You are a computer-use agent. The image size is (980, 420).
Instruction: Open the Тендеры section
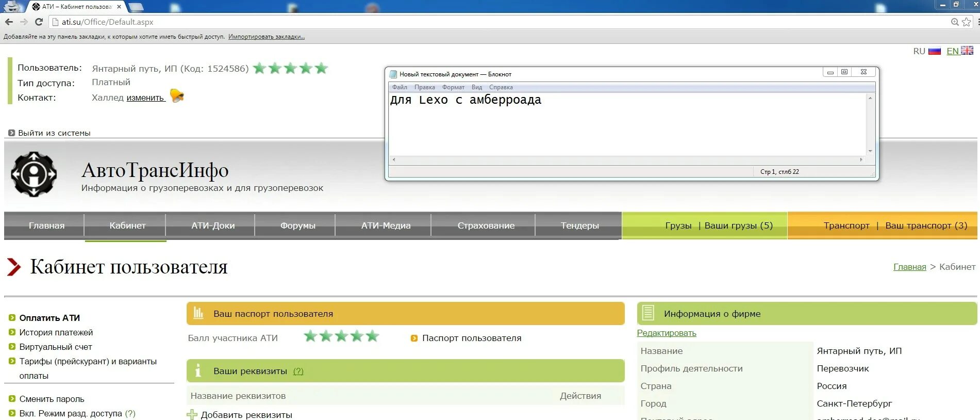click(x=580, y=225)
